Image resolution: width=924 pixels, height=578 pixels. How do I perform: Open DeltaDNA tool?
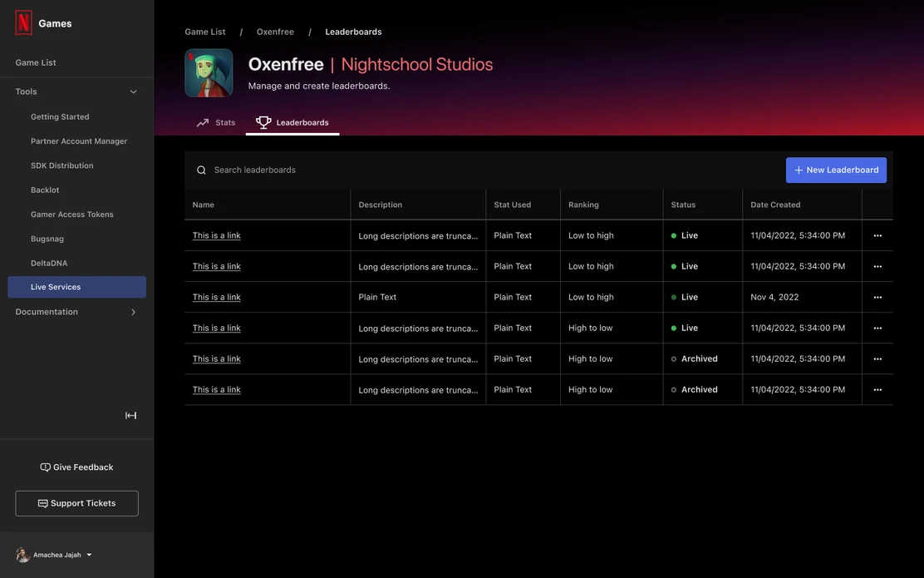(49, 263)
